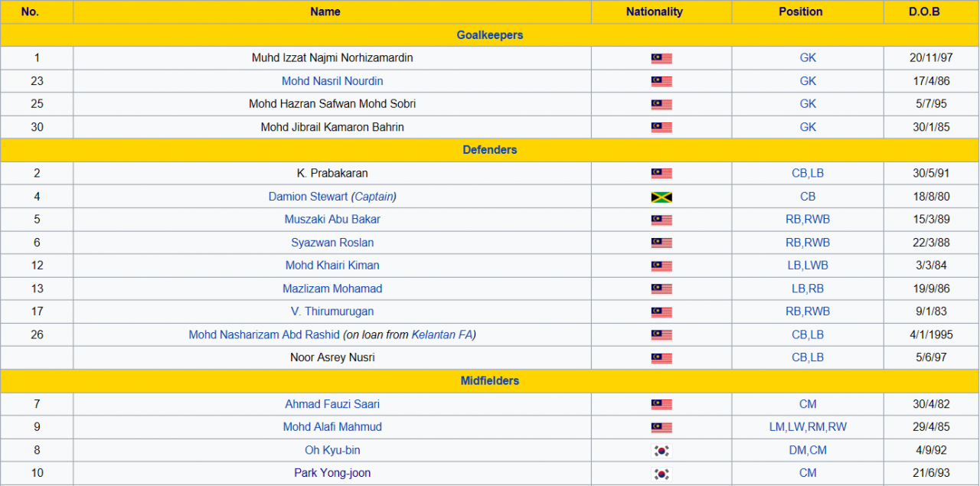Click the Nationality column header
Image resolution: width=980 pixels, height=486 pixels.
654,11
